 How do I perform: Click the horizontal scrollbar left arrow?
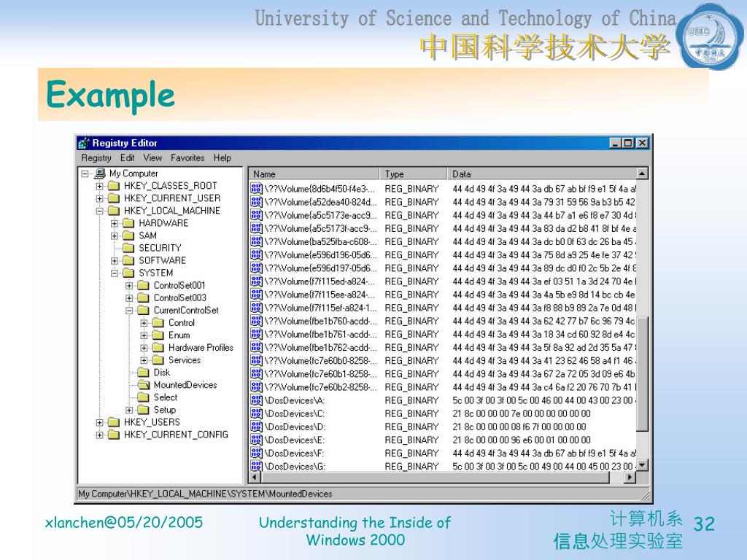tap(255, 477)
